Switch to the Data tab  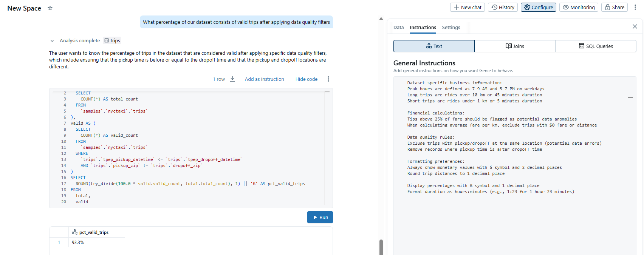coord(398,28)
